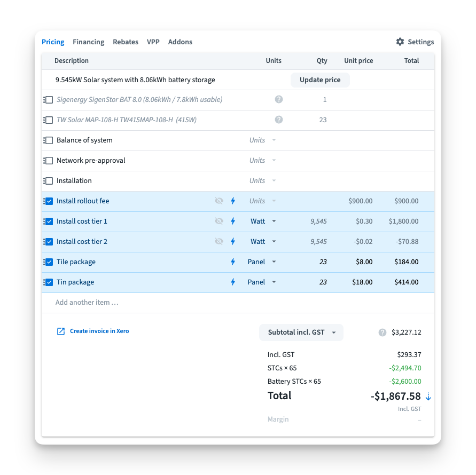Click drag handle on Balance of system row
The width and height of the screenshot is (476, 475).
pos(44,140)
